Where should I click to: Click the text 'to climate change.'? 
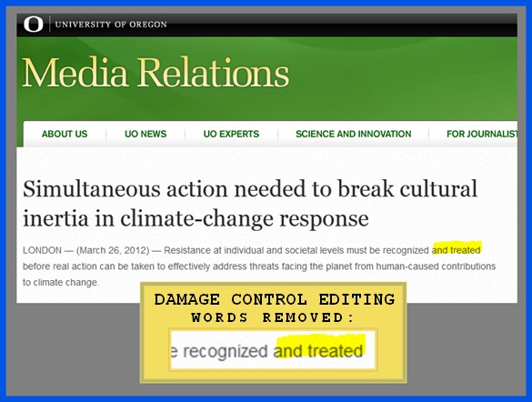[61, 282]
